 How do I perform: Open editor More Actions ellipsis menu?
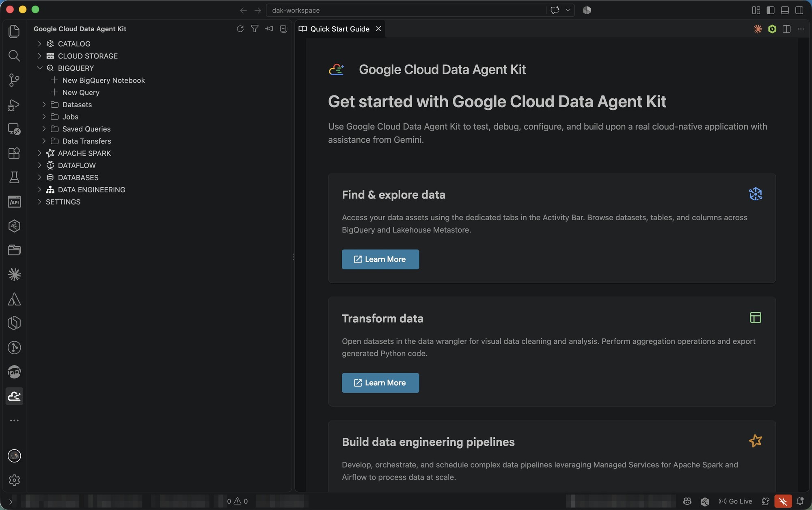click(x=801, y=29)
